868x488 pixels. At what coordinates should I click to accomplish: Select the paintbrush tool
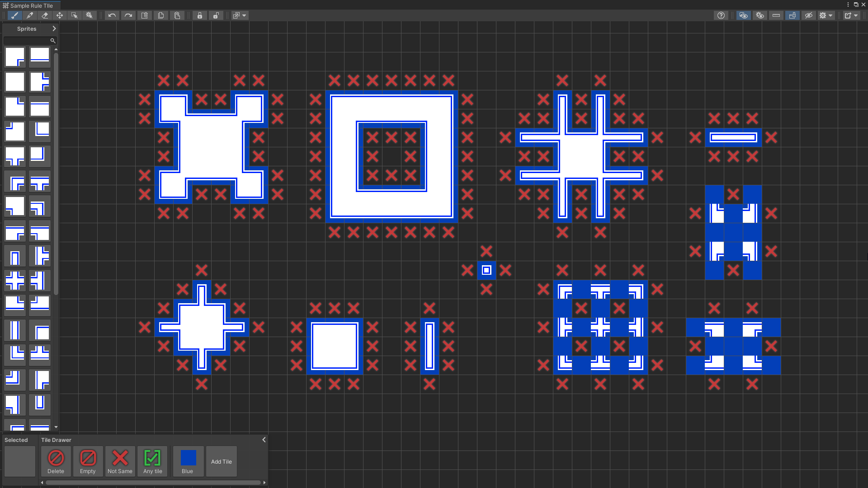point(15,15)
